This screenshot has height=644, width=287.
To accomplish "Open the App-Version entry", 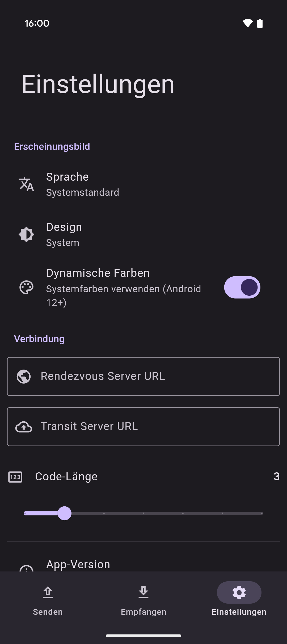I will tap(78, 564).
